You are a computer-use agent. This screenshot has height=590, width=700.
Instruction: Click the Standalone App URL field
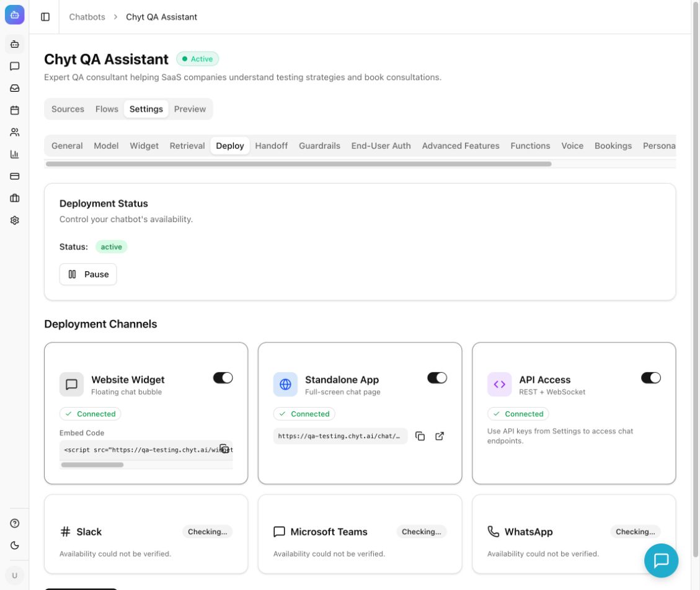point(340,436)
